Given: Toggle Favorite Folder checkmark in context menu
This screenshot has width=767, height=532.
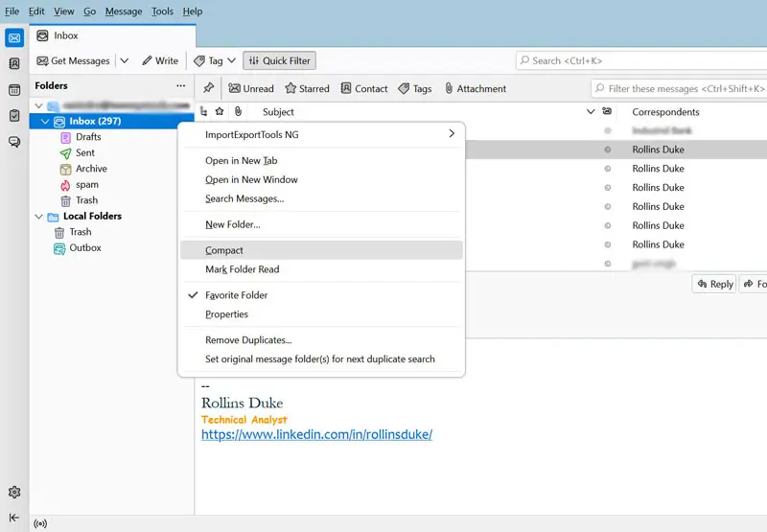Looking at the screenshot, I should coord(236,295).
